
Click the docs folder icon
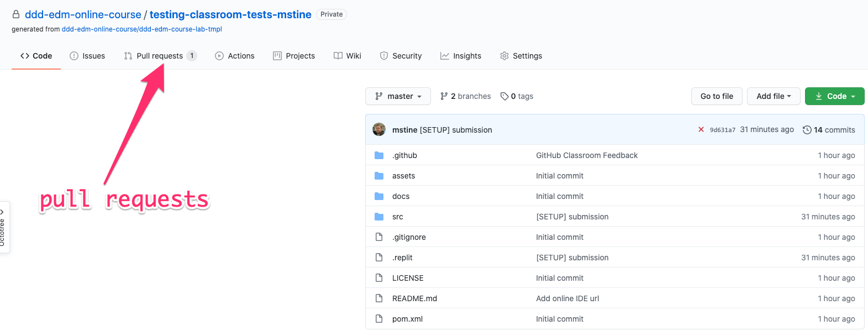point(379,196)
